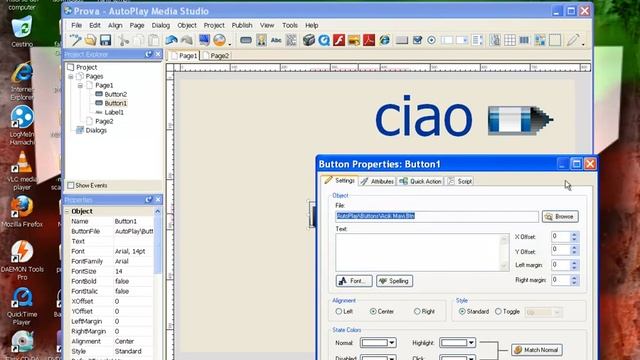Click the Match Normal button
The image size is (640, 360).
537,350
